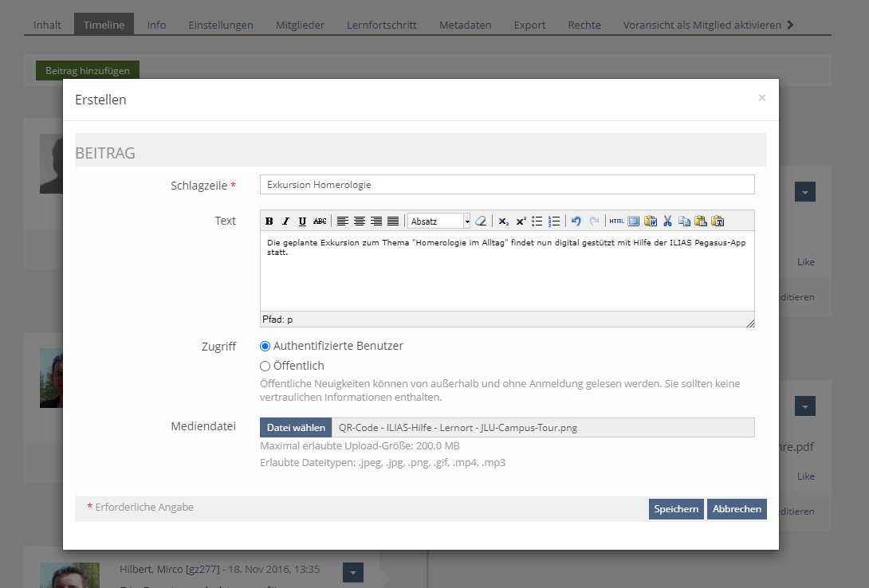Click into the Schlagzeile input field
Screen dimensions: 869x588
pos(507,185)
